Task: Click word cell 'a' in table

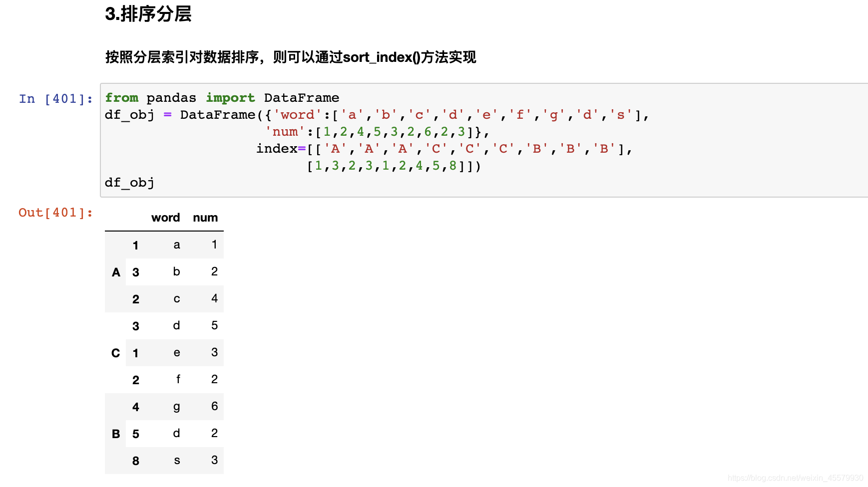Action: point(177,245)
